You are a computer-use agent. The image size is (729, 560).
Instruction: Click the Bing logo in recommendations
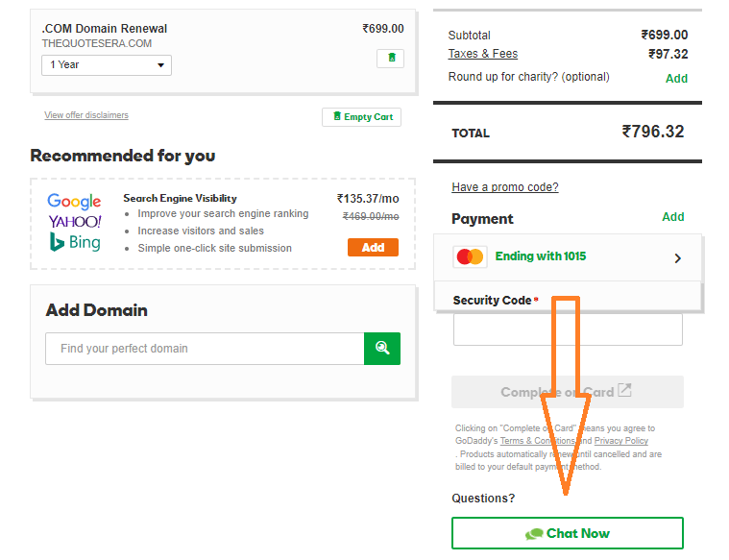pos(75,242)
